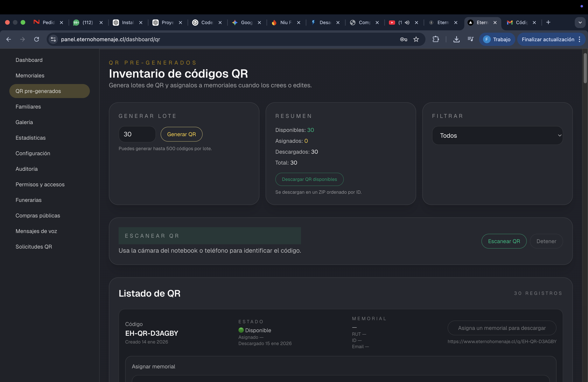Open the media control playlist icon
This screenshot has height=382, width=588.
(x=470, y=39)
